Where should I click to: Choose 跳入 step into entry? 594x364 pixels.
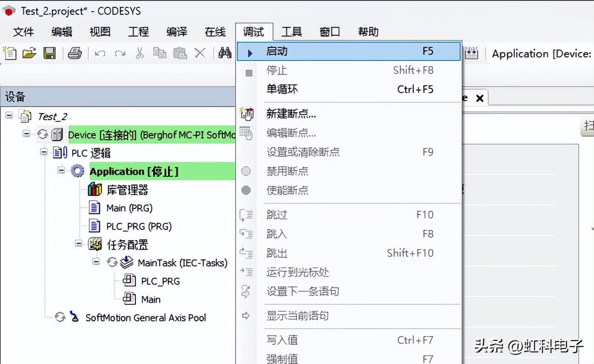click(x=349, y=234)
